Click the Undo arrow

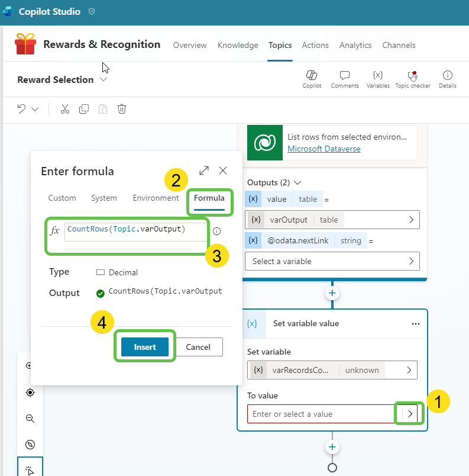[x=22, y=109]
